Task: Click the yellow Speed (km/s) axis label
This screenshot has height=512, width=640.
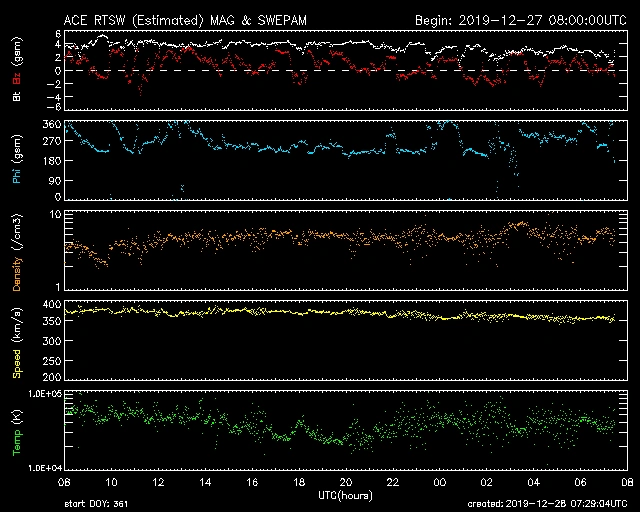Action: pos(16,344)
